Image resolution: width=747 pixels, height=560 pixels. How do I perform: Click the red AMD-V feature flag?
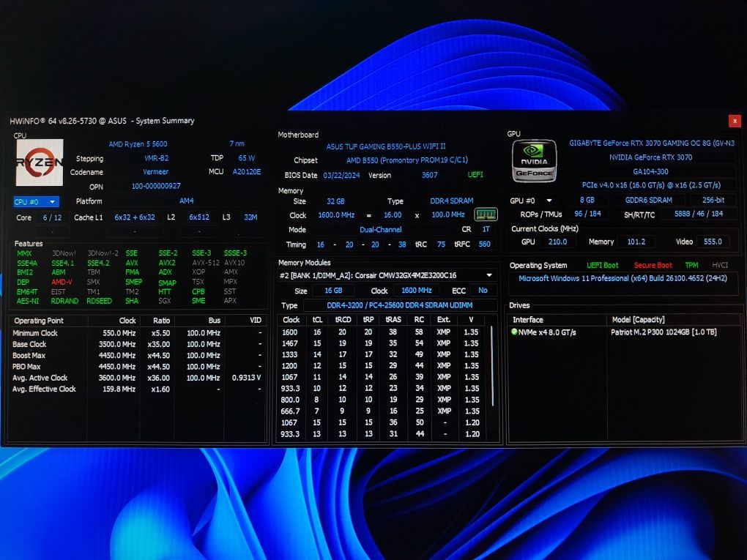pos(62,282)
